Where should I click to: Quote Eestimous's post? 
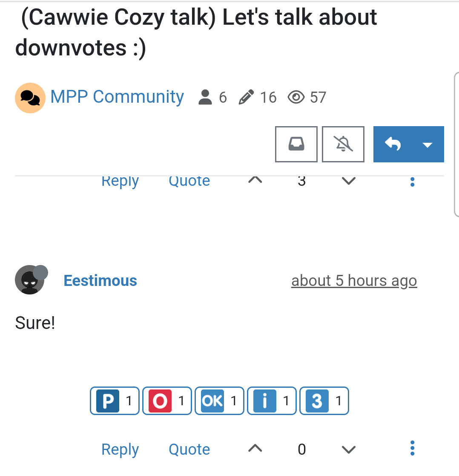pos(189,449)
